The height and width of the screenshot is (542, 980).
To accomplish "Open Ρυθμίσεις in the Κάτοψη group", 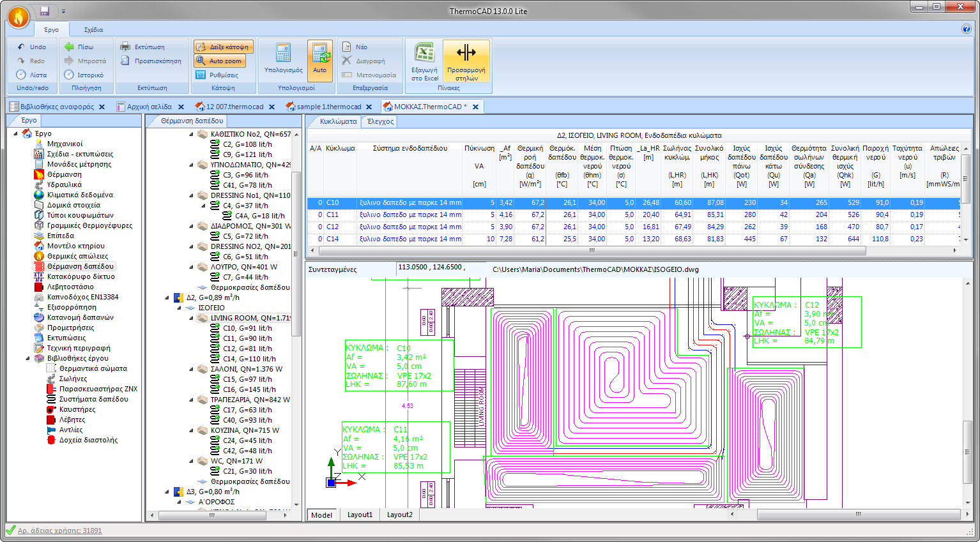I will (218, 75).
